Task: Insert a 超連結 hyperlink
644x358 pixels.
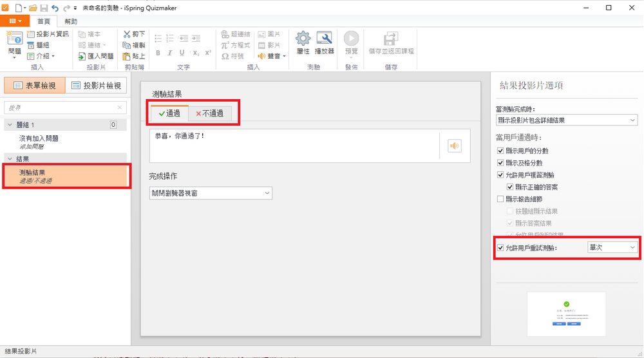Action: point(236,34)
